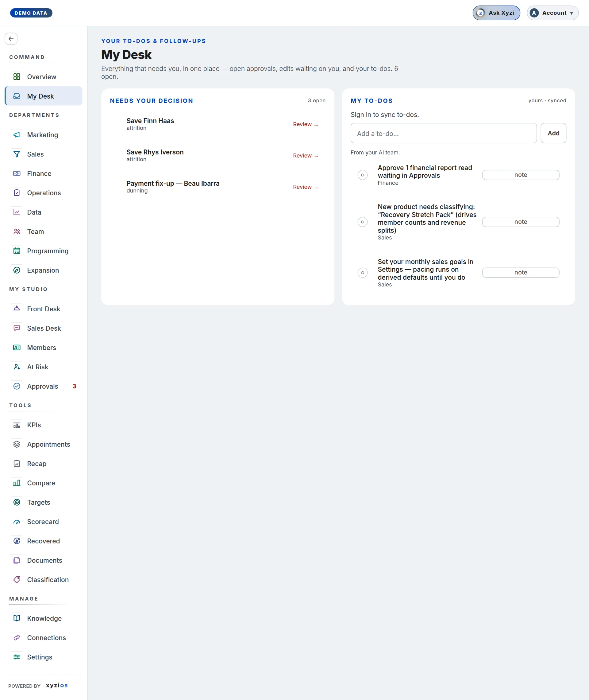Click the Front Desk bell icon
589x700 pixels.
click(x=17, y=309)
